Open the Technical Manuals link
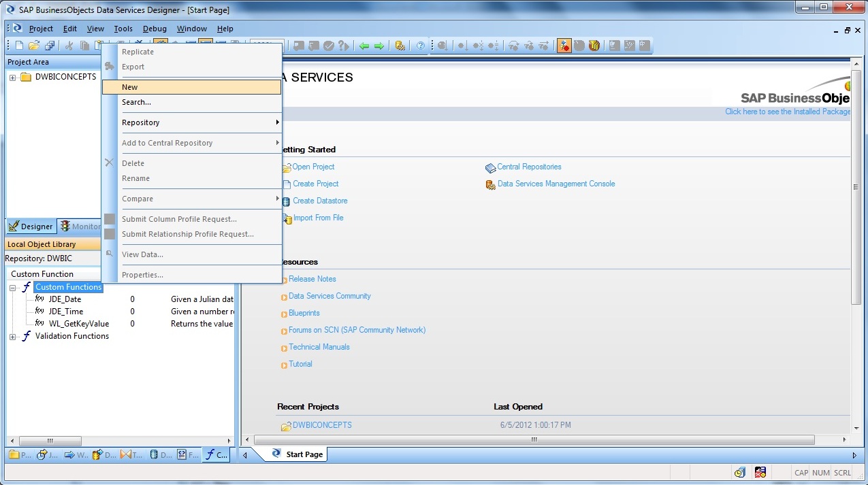The image size is (868, 485). pyautogui.click(x=319, y=347)
